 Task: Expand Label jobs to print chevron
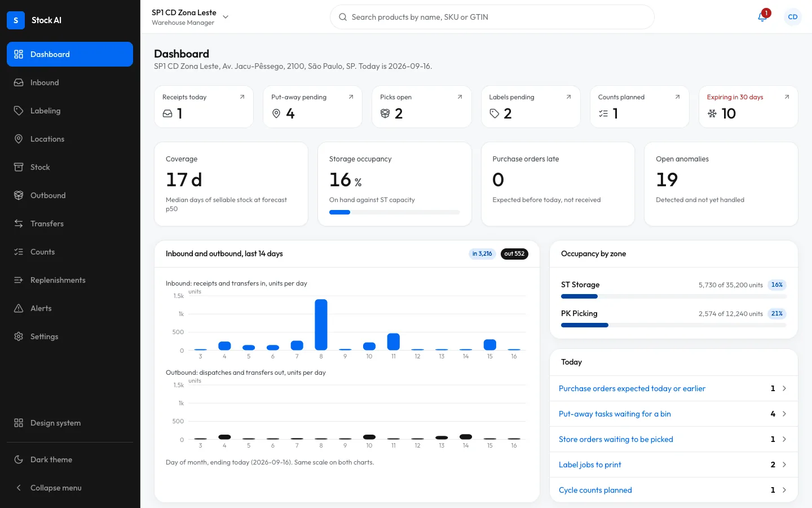click(x=784, y=465)
